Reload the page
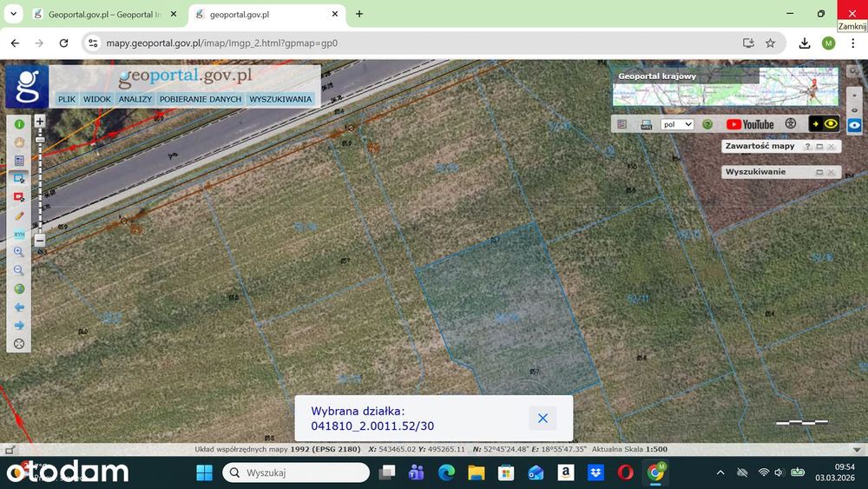Screen dimensions: 868x489 (63, 43)
